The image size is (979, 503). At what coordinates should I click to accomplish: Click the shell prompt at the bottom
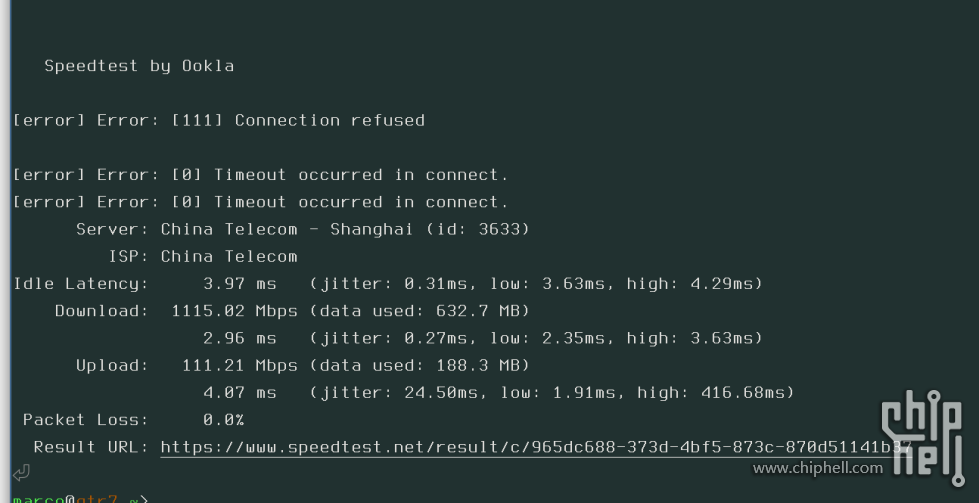click(81, 499)
